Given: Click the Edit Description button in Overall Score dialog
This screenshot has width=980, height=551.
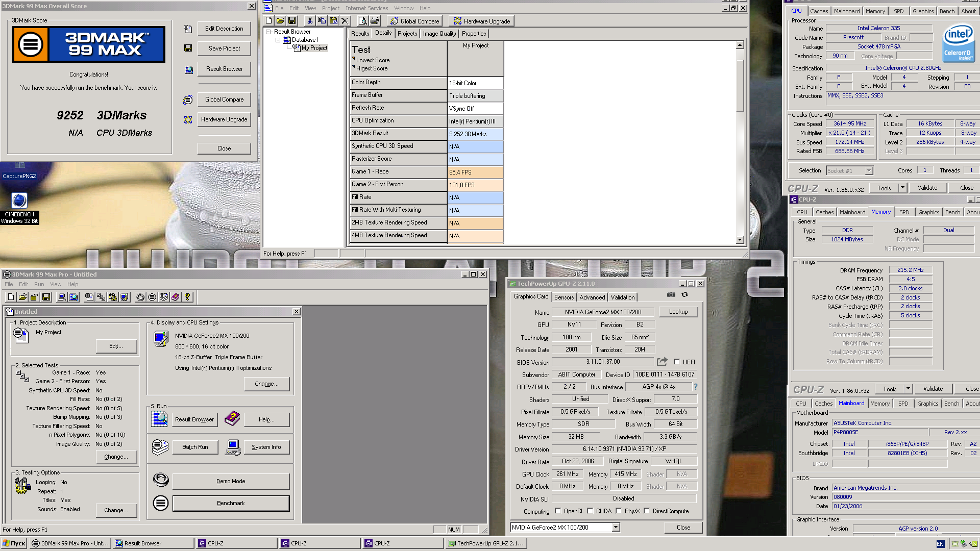Looking at the screenshot, I should click(224, 29).
